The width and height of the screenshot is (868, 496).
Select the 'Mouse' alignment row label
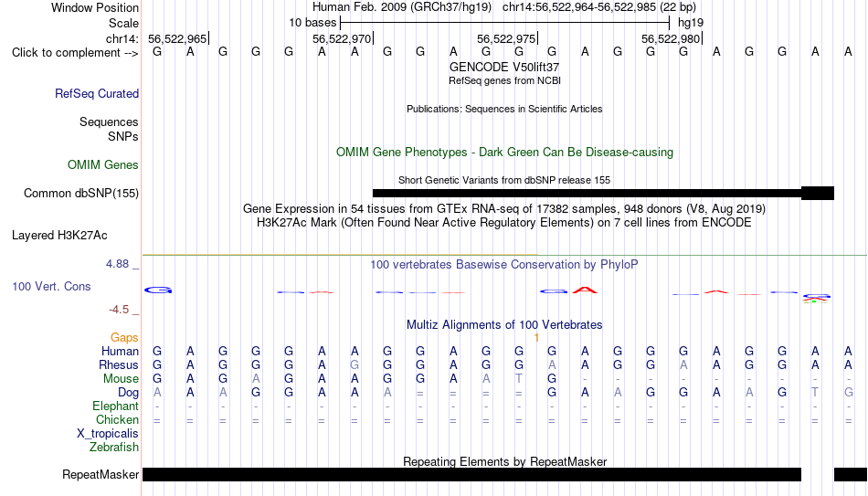point(121,379)
